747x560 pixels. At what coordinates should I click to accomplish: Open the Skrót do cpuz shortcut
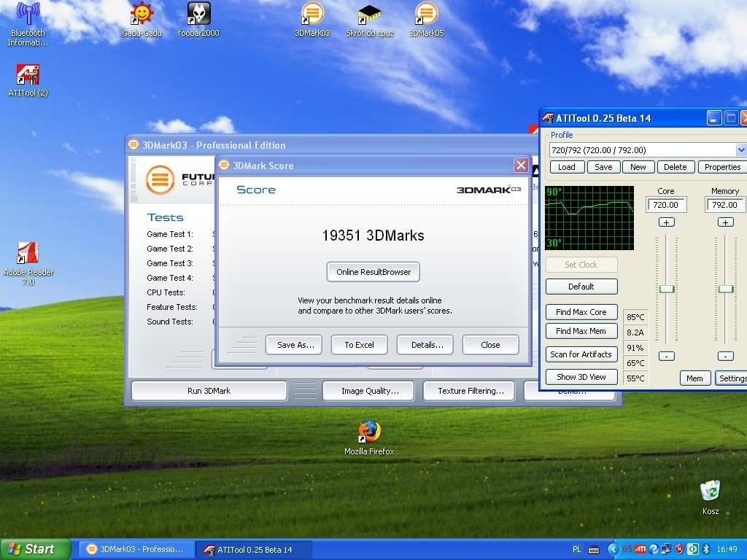tap(370, 20)
